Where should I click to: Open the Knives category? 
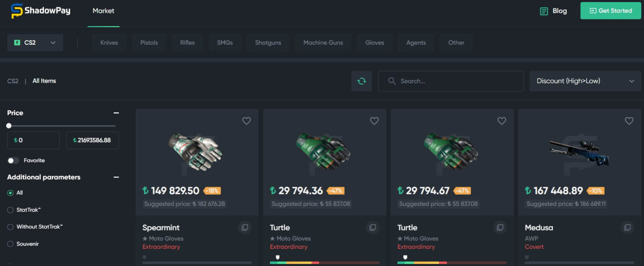tap(109, 42)
